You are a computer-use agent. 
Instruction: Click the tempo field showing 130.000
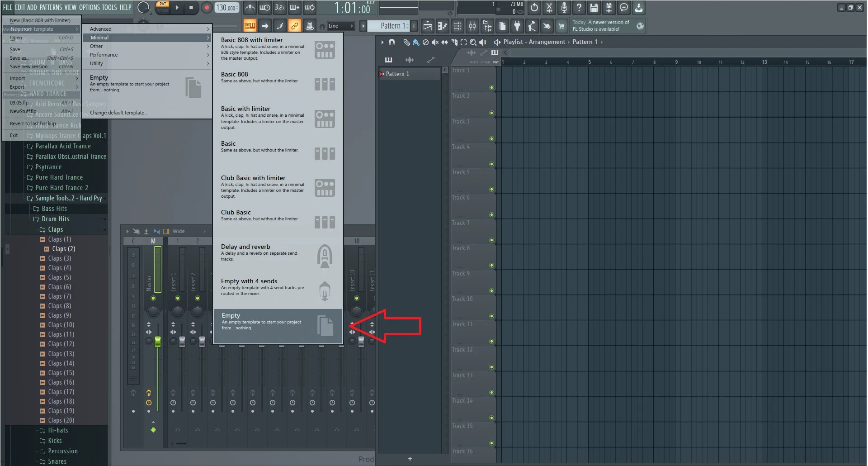click(227, 8)
